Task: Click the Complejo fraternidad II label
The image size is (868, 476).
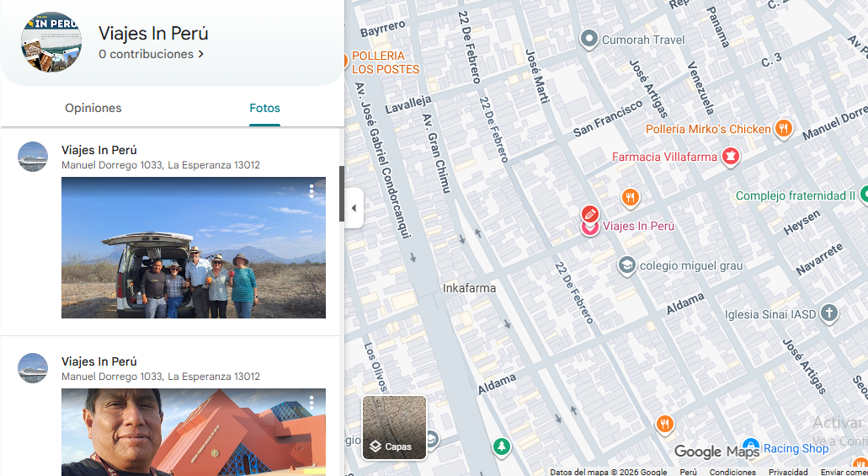Action: click(795, 195)
